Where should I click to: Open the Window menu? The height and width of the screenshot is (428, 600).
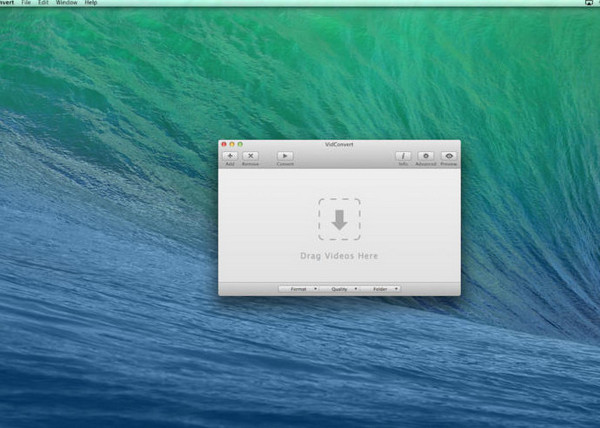68,4
